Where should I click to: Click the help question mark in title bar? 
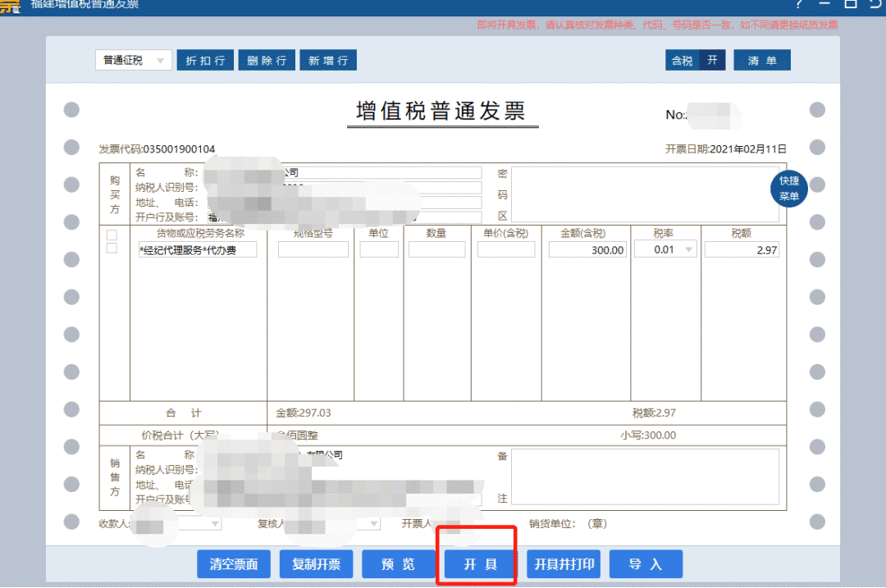pyautogui.click(x=798, y=4)
